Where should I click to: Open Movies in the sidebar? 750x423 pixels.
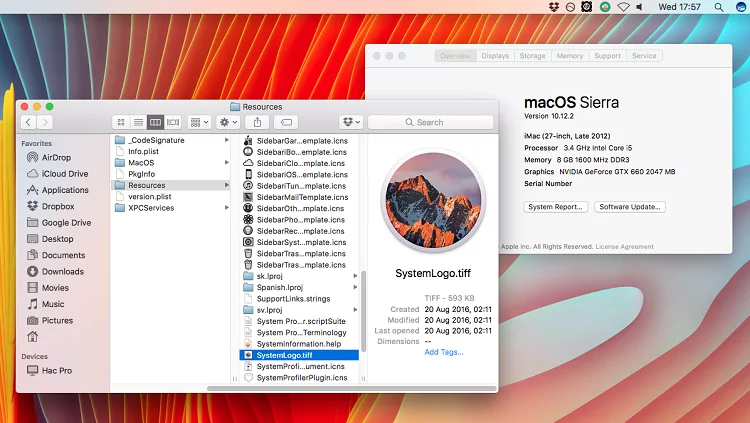point(48,288)
